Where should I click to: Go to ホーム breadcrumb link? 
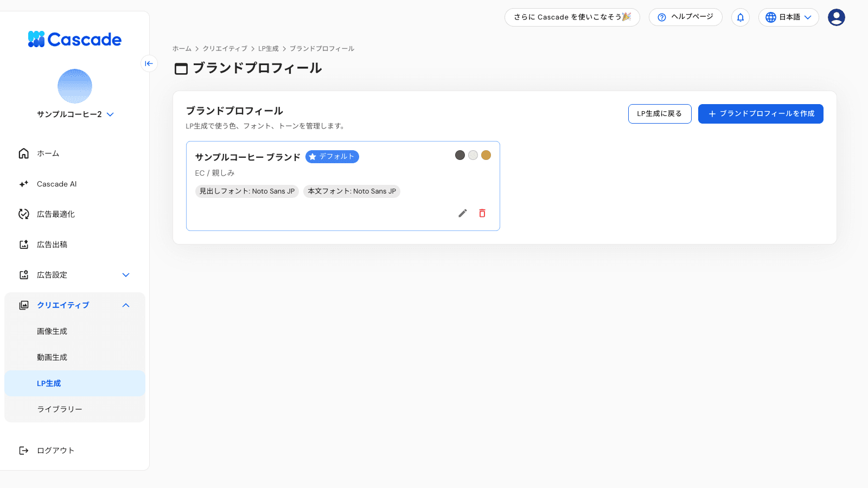pyautogui.click(x=182, y=49)
